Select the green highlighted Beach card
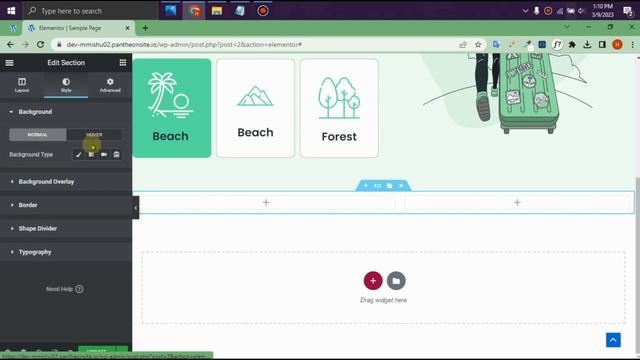 pos(172,108)
